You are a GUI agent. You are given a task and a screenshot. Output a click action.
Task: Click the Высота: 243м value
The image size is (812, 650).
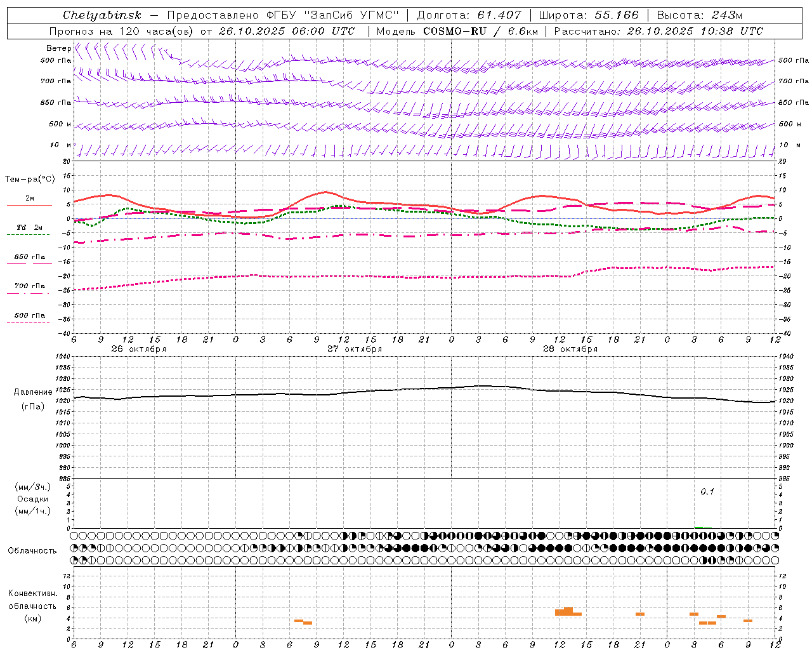[700, 15]
